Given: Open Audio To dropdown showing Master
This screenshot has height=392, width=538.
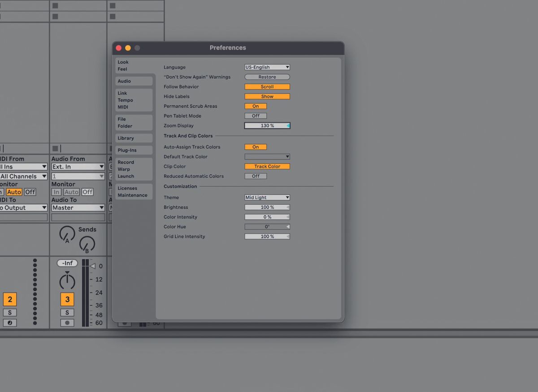Looking at the screenshot, I should pos(78,208).
